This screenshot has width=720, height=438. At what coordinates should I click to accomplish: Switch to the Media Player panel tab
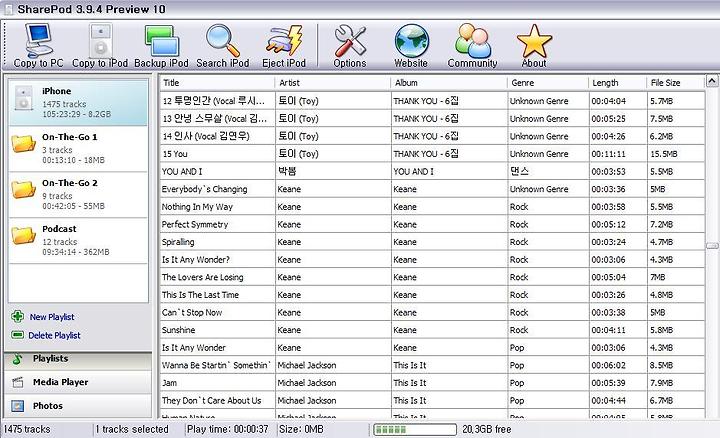point(78,382)
